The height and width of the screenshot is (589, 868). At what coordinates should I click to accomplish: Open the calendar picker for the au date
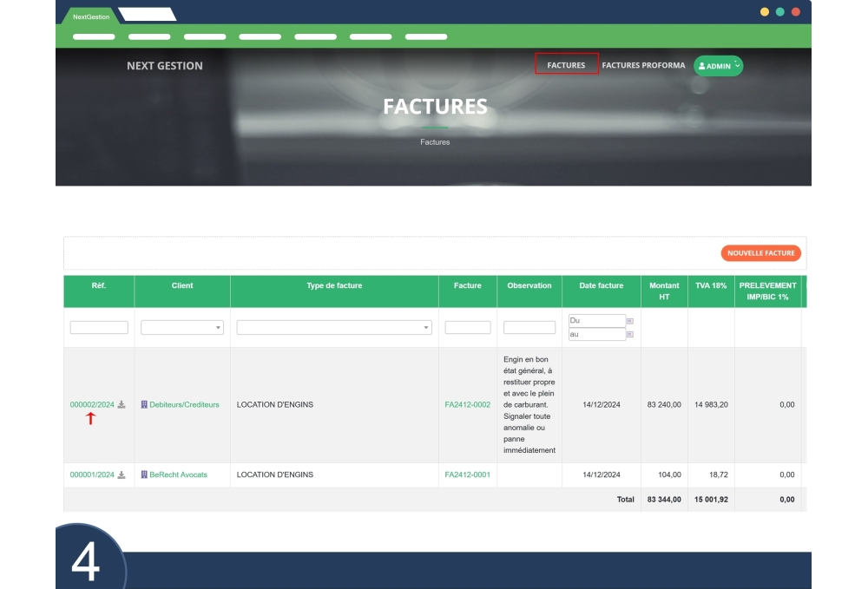629,332
